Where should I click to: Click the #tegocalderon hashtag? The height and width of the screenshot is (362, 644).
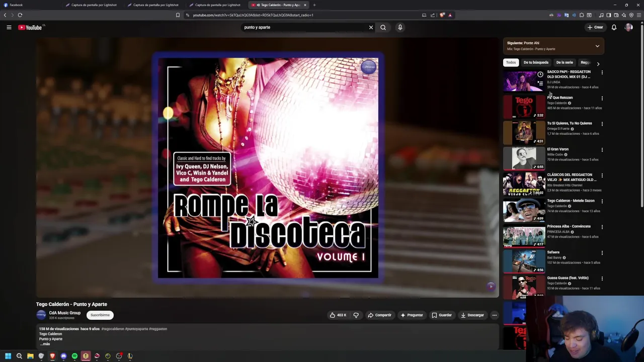113,329
